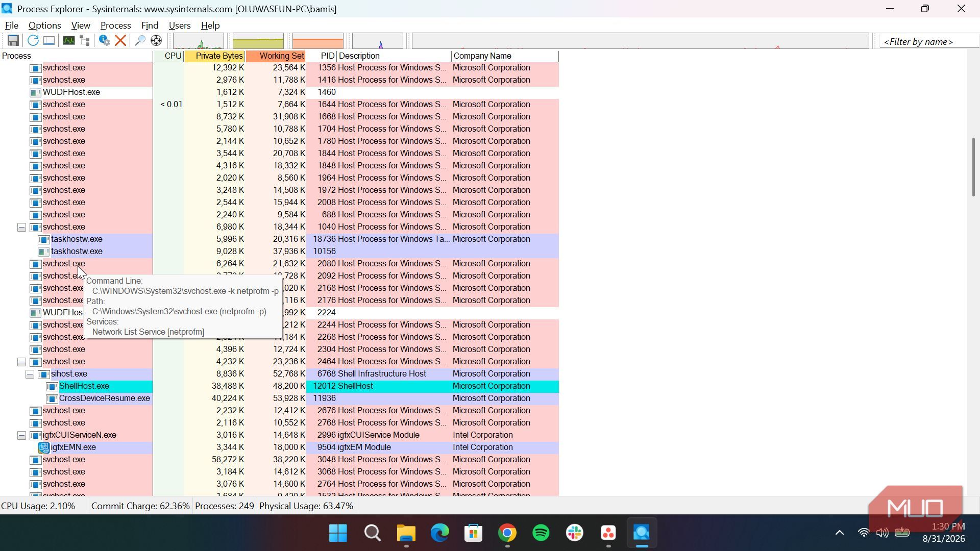The width and height of the screenshot is (980, 551).
Task: Click the Filter by name input field
Action: (x=929, y=42)
